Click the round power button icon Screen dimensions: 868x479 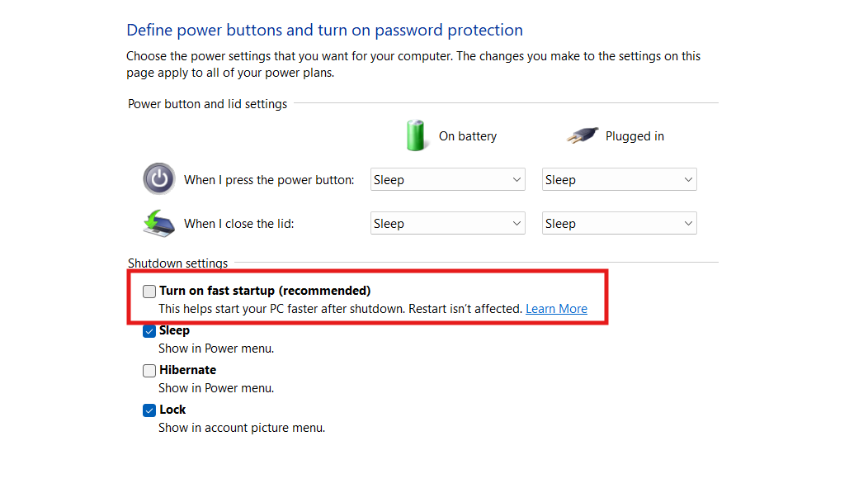(x=158, y=179)
